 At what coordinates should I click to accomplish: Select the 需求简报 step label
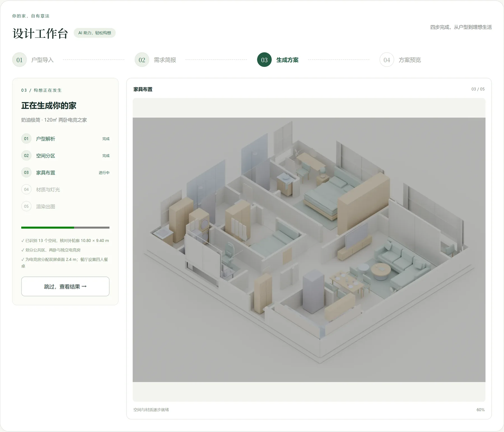[x=165, y=60]
